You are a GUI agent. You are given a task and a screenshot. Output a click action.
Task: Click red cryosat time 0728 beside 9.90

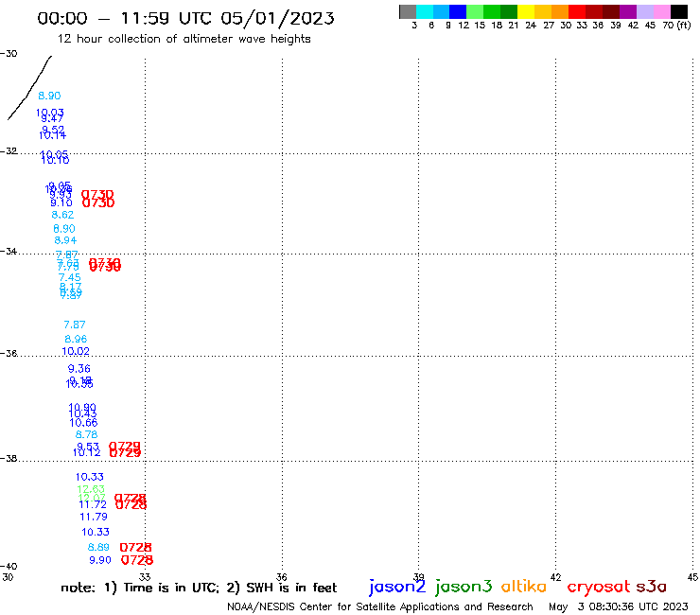point(137,560)
